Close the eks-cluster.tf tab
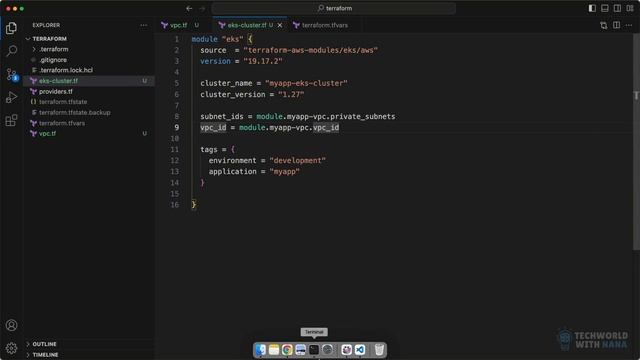Viewport: 640px width, 360px height. pos(280,25)
